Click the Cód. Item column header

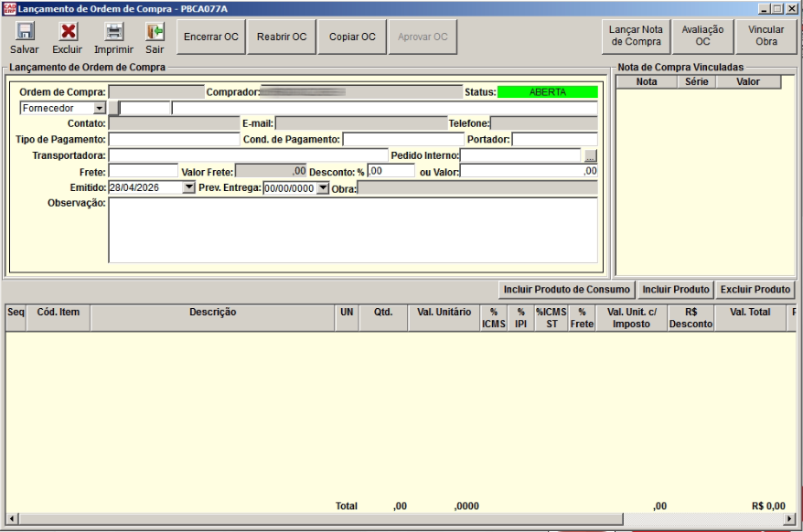58,318
